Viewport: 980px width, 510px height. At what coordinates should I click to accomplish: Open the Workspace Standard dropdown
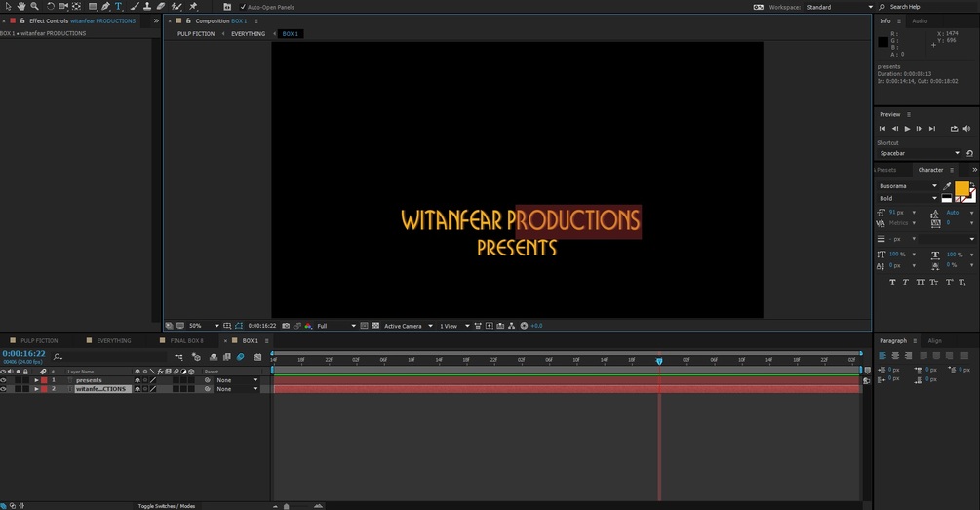839,7
